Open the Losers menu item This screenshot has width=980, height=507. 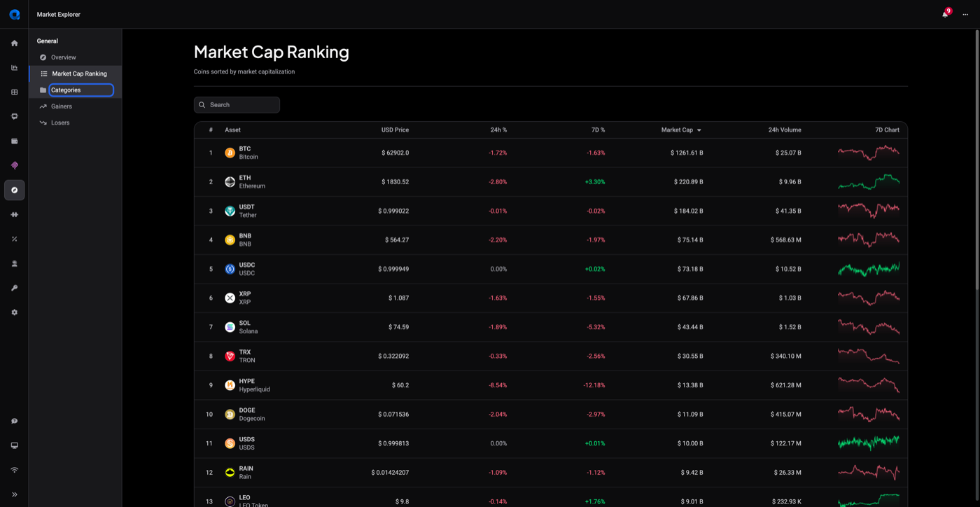[75, 123]
